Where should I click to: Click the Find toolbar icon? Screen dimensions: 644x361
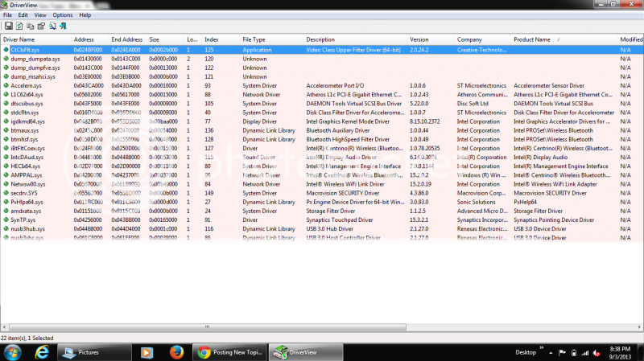click(x=52, y=26)
